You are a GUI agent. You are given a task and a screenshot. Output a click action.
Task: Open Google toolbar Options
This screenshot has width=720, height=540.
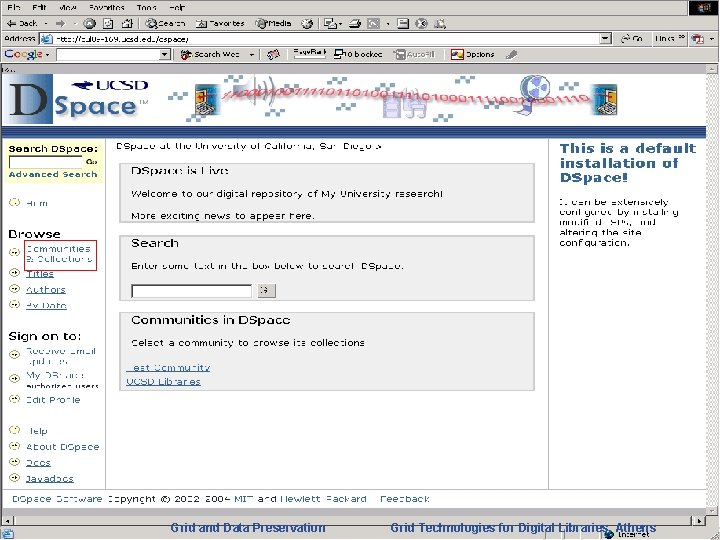pos(472,55)
